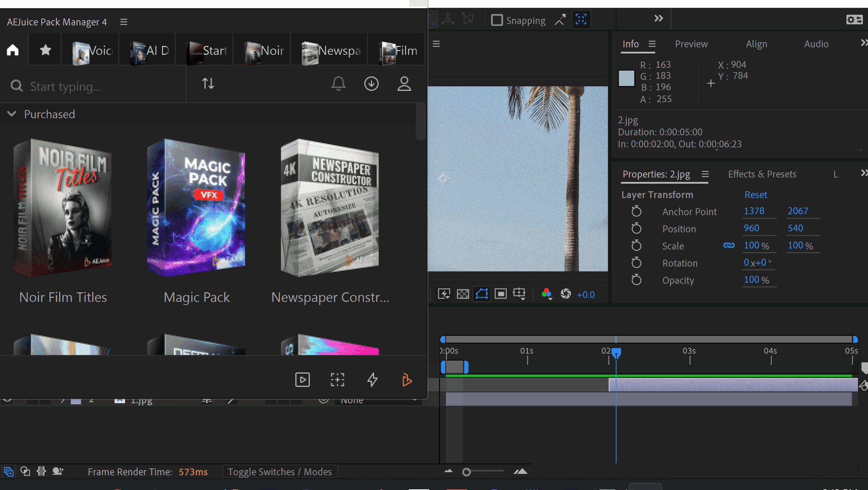This screenshot has height=490, width=868.
Task: Click the lightning bolt quick import icon
Action: click(x=372, y=380)
